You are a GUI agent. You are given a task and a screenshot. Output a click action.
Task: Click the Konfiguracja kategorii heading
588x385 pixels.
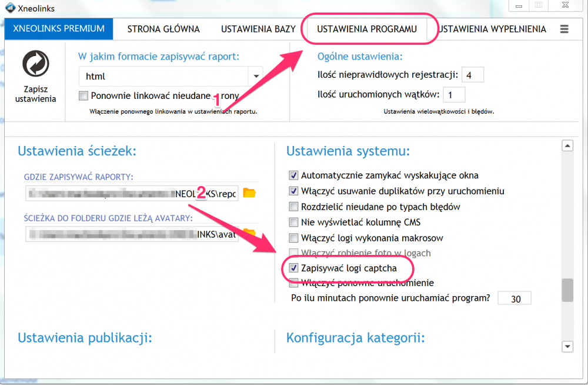pos(356,338)
